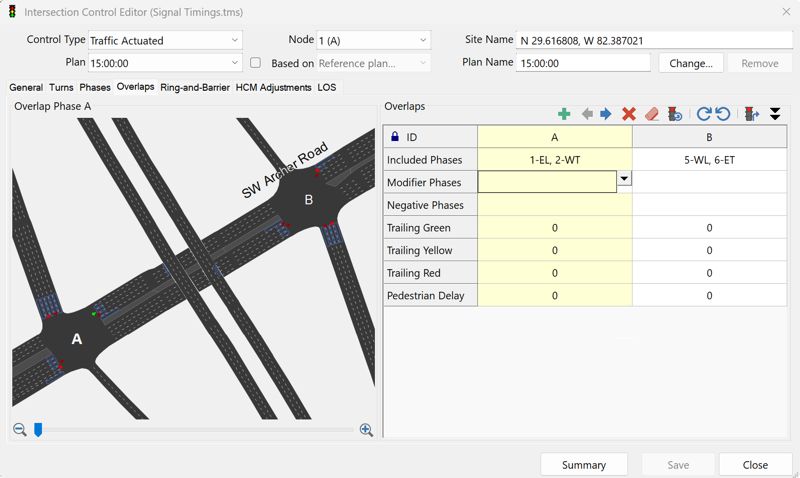Close the Intersection Control Editor window

tap(786, 11)
